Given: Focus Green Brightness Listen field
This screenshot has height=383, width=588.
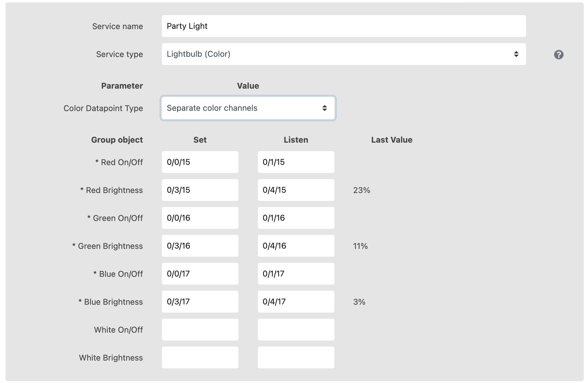Looking at the screenshot, I should [296, 246].
